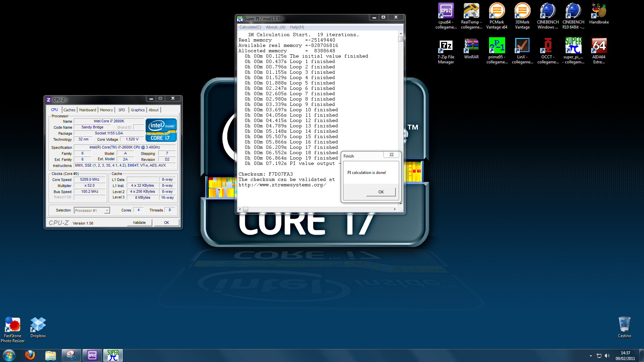Open the Calculate(C) menu in Super PI

coord(250,27)
